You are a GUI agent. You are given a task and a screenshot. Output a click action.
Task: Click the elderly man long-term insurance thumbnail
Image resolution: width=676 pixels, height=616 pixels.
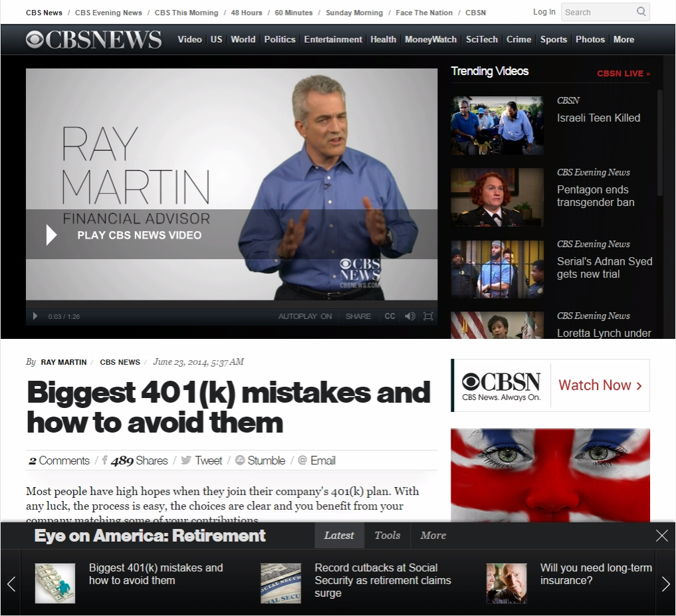click(x=506, y=583)
